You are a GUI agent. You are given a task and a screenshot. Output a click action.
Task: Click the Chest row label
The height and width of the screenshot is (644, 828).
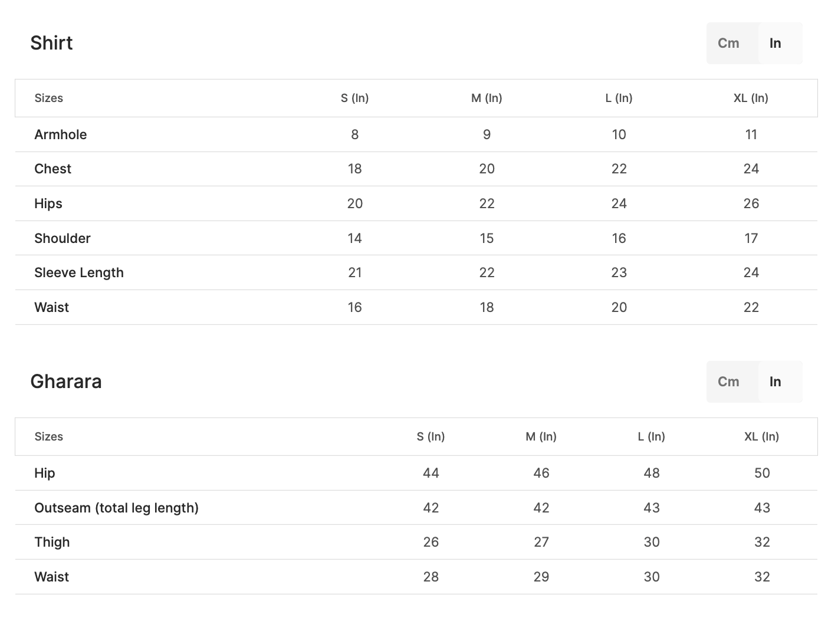click(x=52, y=169)
